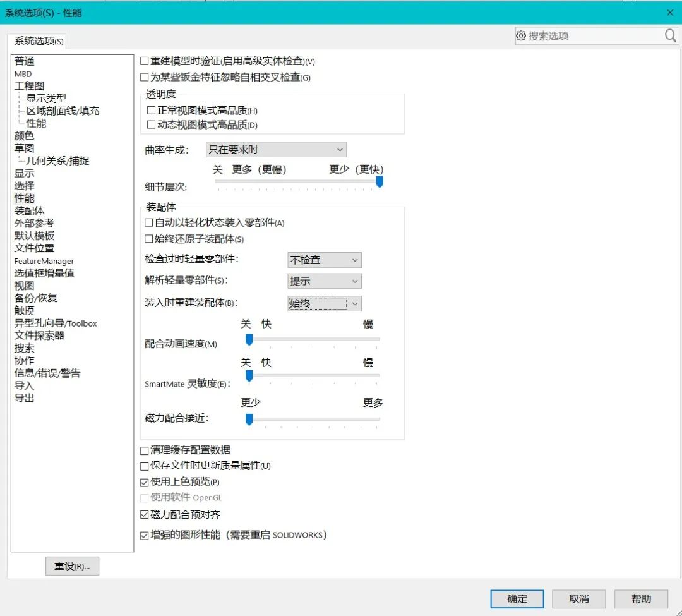The width and height of the screenshot is (682, 616).
Task: Uncheck the 使用上色预览 checkbox
Action: point(145,482)
